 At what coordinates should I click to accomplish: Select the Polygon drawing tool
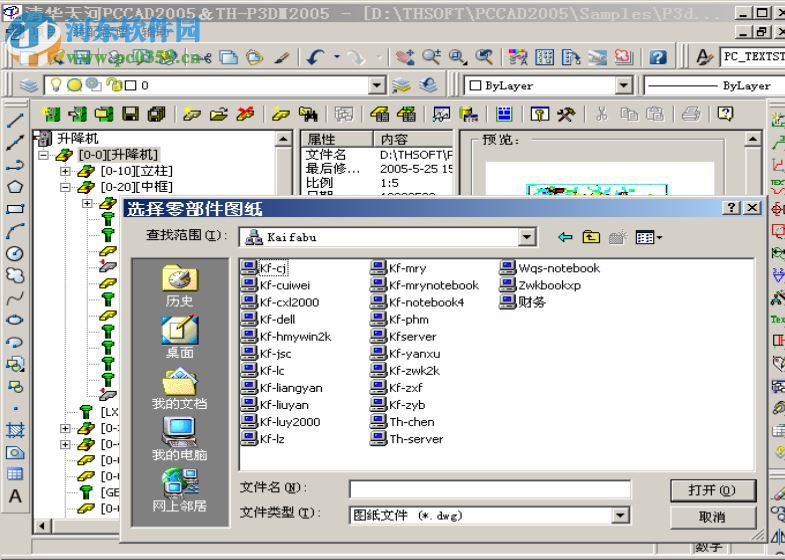(15, 187)
